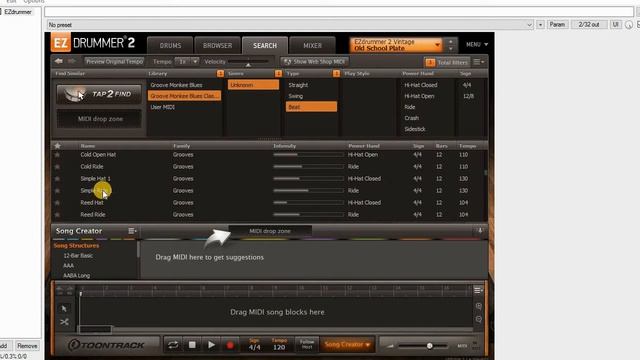Click the Toontrack logo
Image resolution: width=640 pixels, height=360 pixels.
(x=106, y=345)
